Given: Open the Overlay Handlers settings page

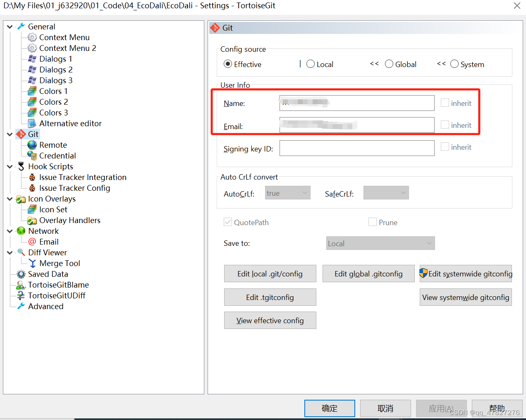Looking at the screenshot, I should tap(70, 220).
